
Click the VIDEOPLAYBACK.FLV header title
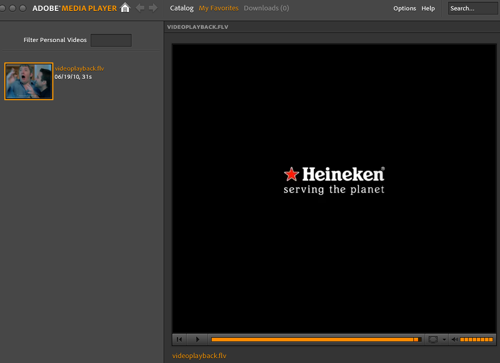click(198, 27)
